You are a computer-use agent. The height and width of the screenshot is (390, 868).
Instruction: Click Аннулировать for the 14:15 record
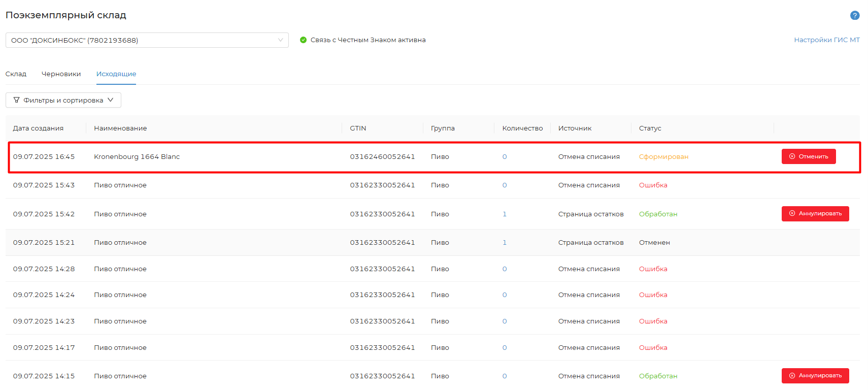pos(815,376)
